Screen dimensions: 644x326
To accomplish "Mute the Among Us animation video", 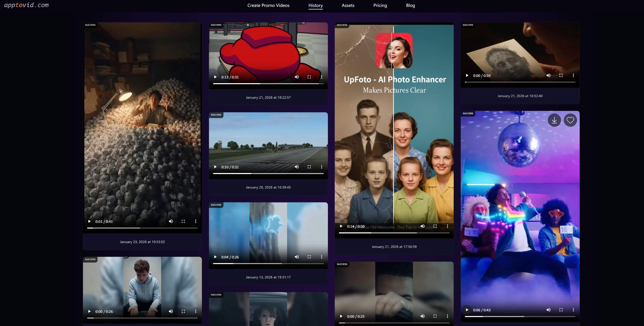I will click(297, 77).
